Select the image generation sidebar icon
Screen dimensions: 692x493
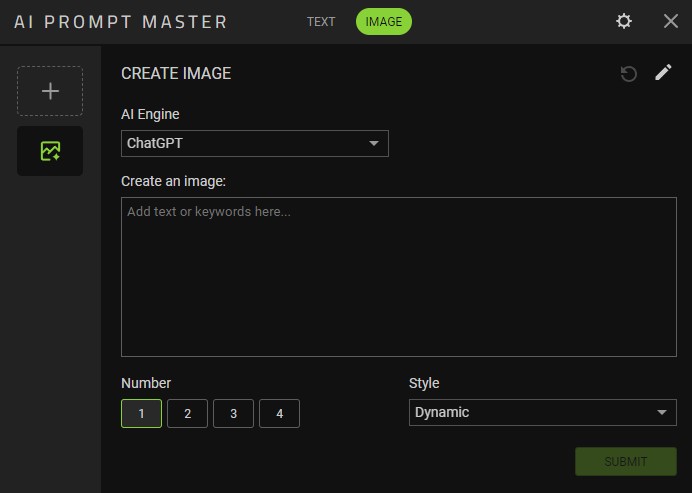50,151
